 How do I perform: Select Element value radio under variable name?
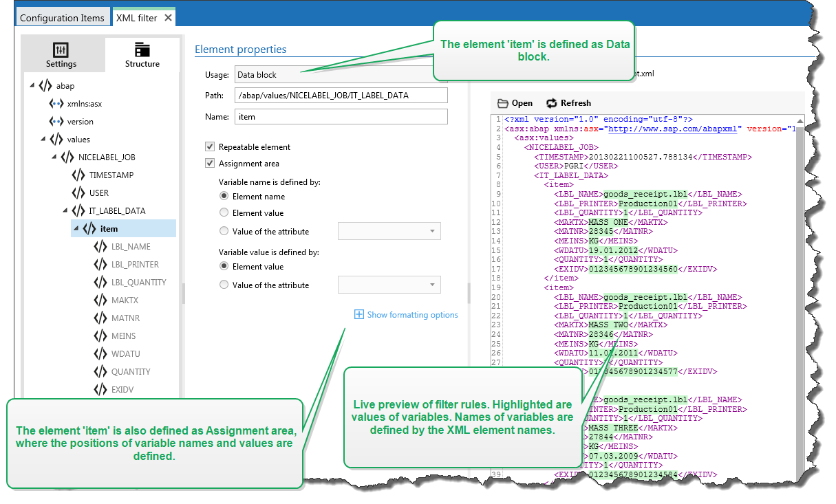point(224,213)
